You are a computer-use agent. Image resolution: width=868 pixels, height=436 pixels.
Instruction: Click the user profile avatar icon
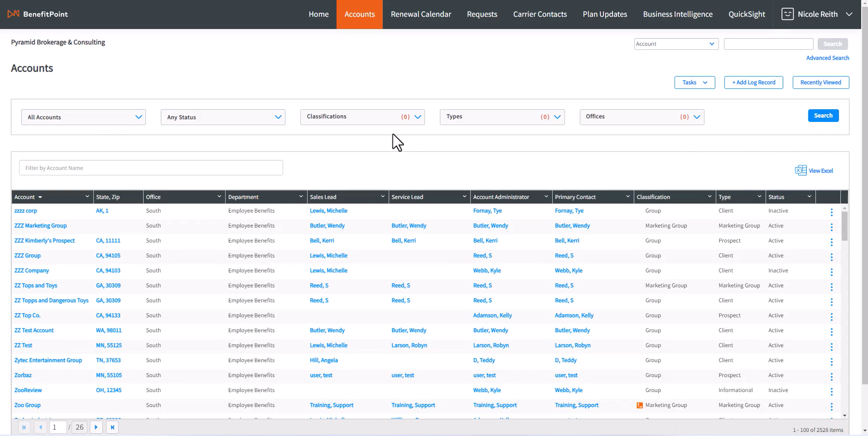pos(787,14)
